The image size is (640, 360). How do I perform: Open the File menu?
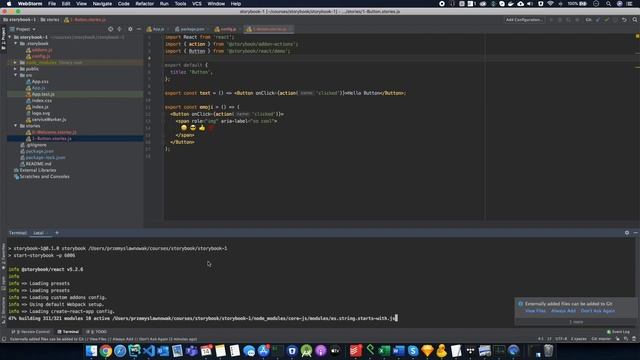tap(52, 4)
